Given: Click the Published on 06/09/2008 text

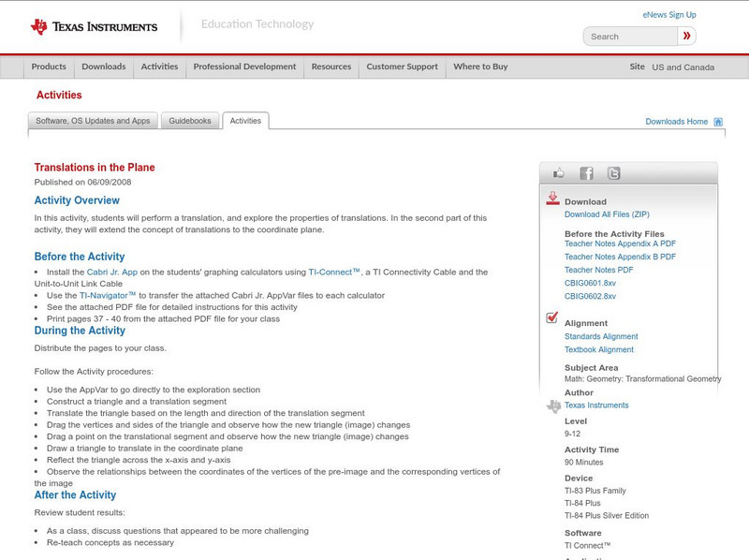Looking at the screenshot, I should click(82, 182).
